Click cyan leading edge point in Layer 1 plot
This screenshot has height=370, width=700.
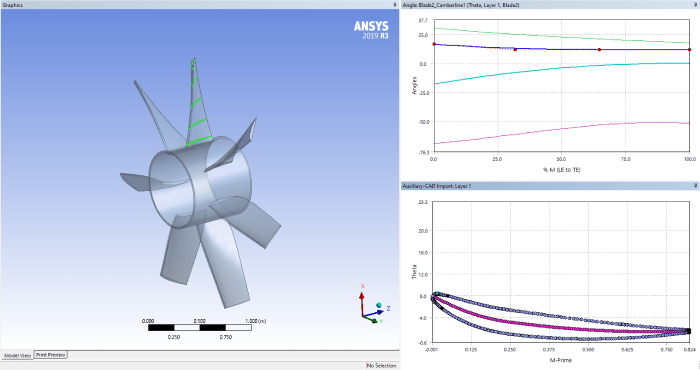(438, 294)
